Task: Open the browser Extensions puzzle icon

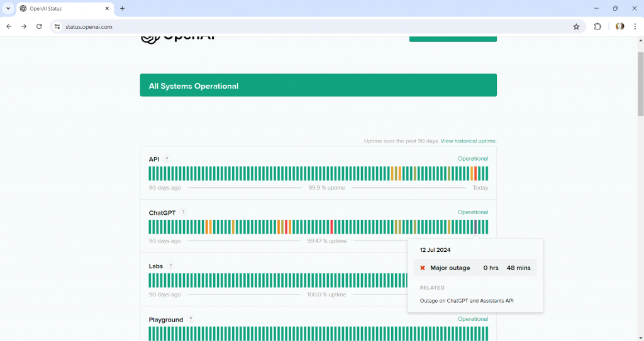Action: coord(597,26)
